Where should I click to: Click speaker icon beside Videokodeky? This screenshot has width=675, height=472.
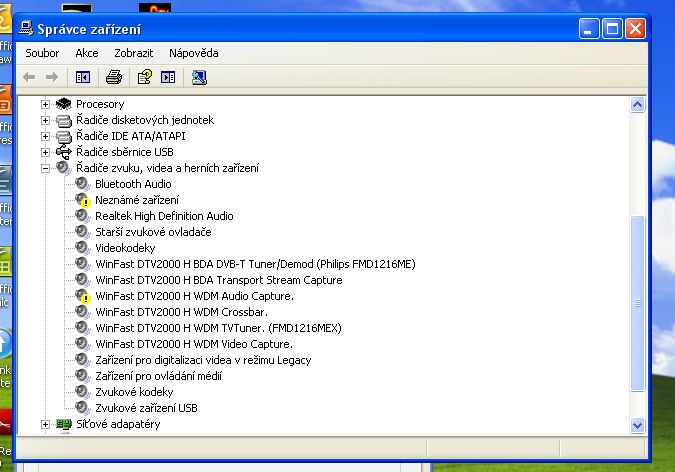[x=82, y=247]
